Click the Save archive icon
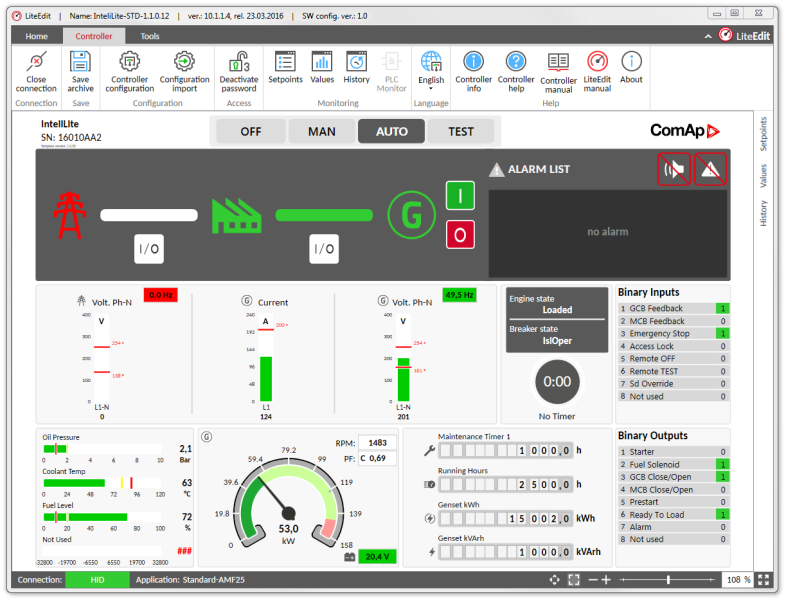 click(81, 62)
